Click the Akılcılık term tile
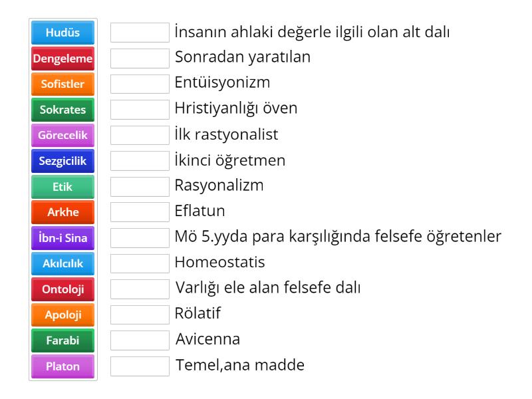The image size is (532, 399). click(63, 263)
